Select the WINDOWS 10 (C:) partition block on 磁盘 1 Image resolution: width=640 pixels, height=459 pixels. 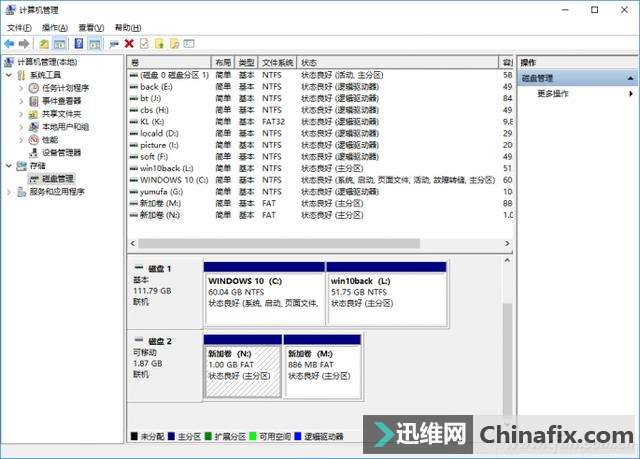click(x=264, y=294)
